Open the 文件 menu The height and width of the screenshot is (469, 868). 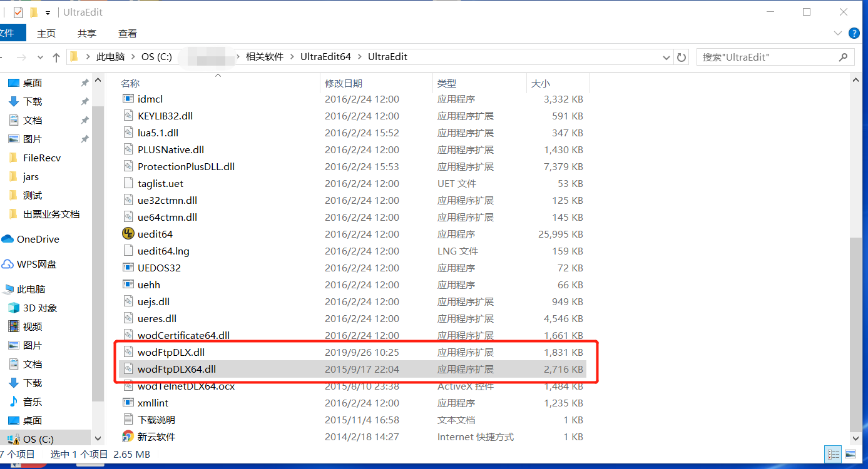tap(13, 33)
